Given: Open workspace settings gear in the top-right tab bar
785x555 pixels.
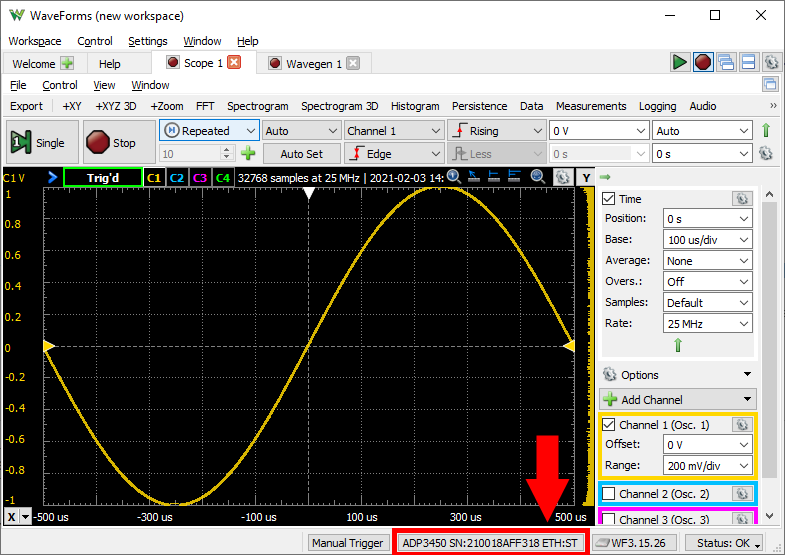Looking at the screenshot, I should click(x=771, y=63).
